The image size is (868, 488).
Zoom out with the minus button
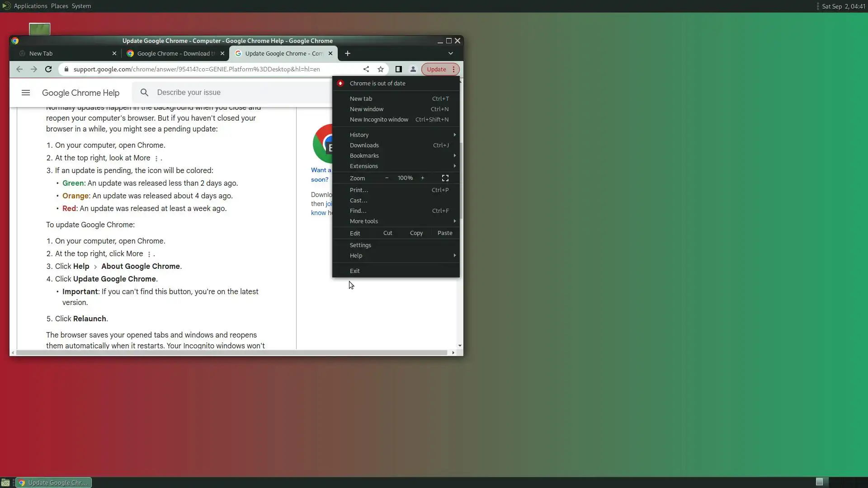[x=387, y=178]
